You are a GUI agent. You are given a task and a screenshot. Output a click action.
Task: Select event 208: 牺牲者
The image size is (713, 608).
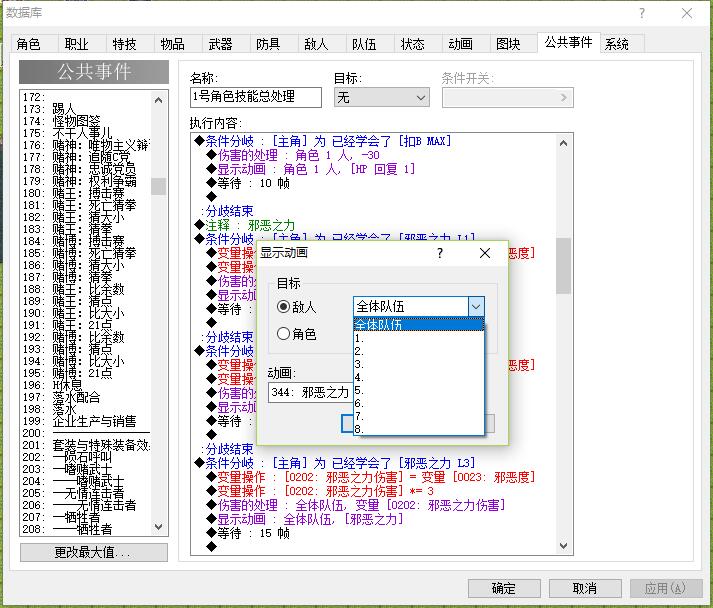coord(86,529)
